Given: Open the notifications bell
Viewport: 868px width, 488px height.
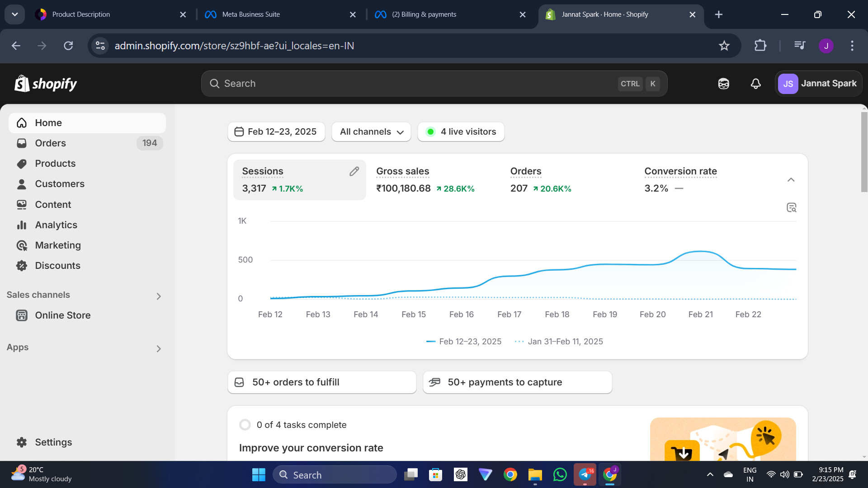Looking at the screenshot, I should (756, 84).
